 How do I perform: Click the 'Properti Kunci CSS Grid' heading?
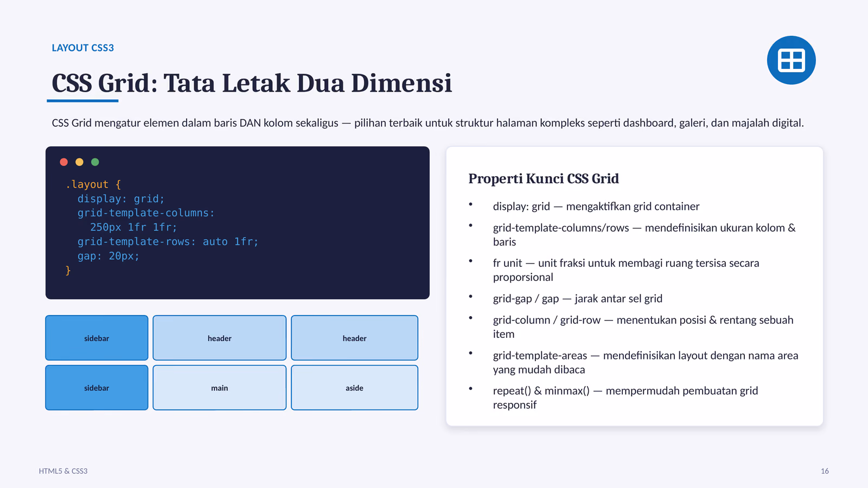tap(544, 178)
